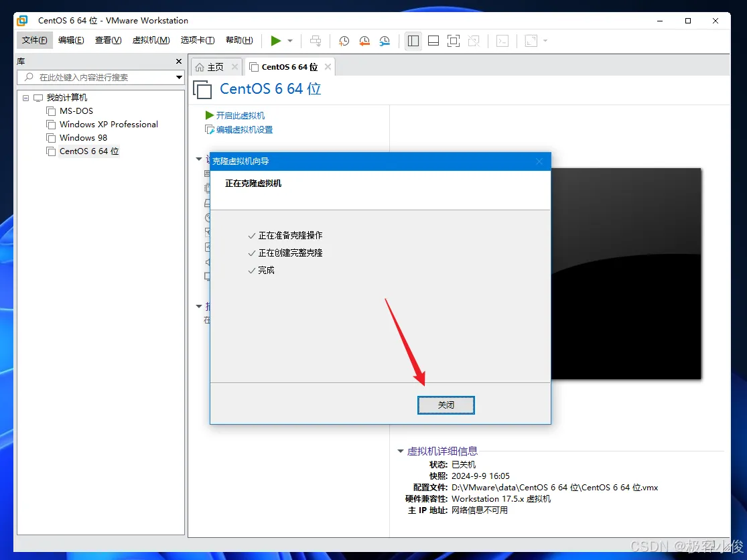Collapse the description section triangle

pyautogui.click(x=199, y=306)
